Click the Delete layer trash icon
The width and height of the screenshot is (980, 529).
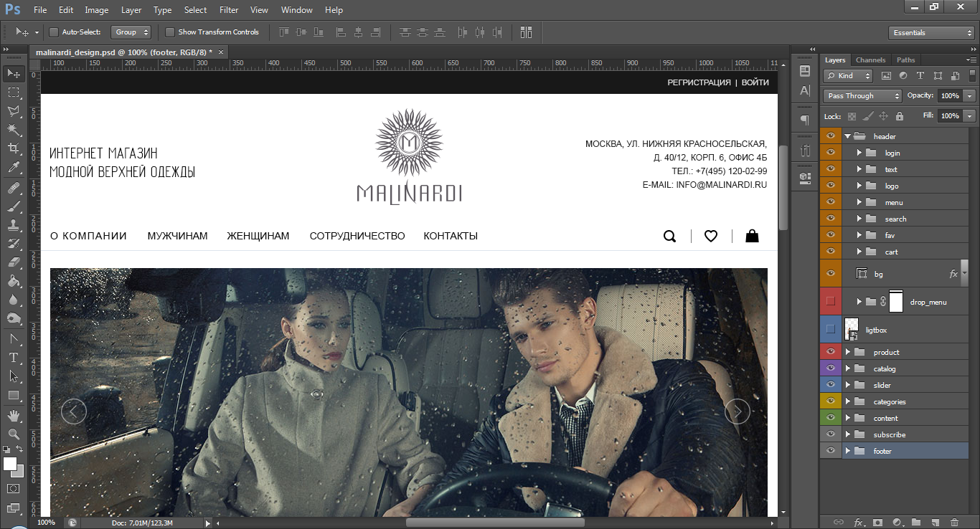coord(953,522)
